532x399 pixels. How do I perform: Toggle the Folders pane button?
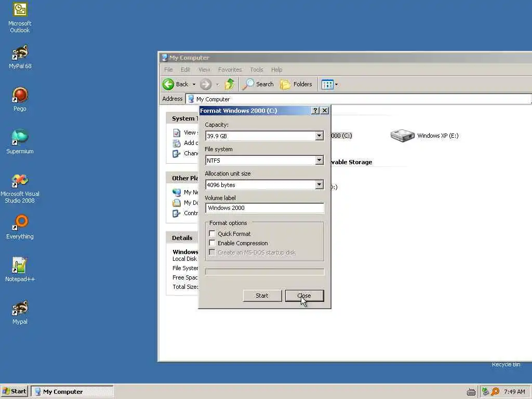pos(296,84)
